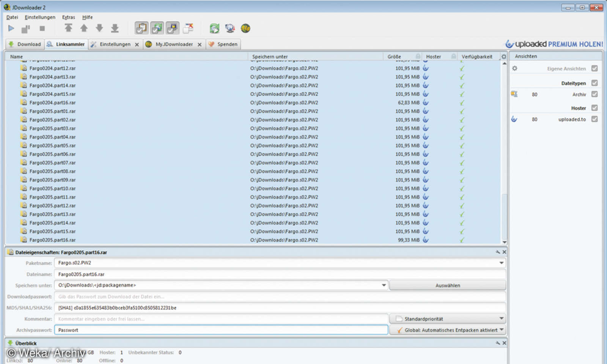The width and height of the screenshot is (607, 364).
Task: Open view settings via the Ansichten gear icon
Action: [515, 68]
